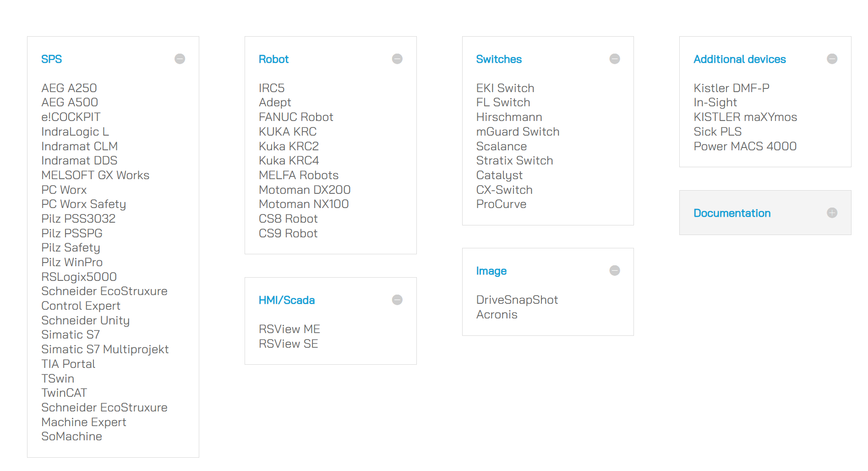
Task: Select the Switches section title
Action: pos(498,59)
